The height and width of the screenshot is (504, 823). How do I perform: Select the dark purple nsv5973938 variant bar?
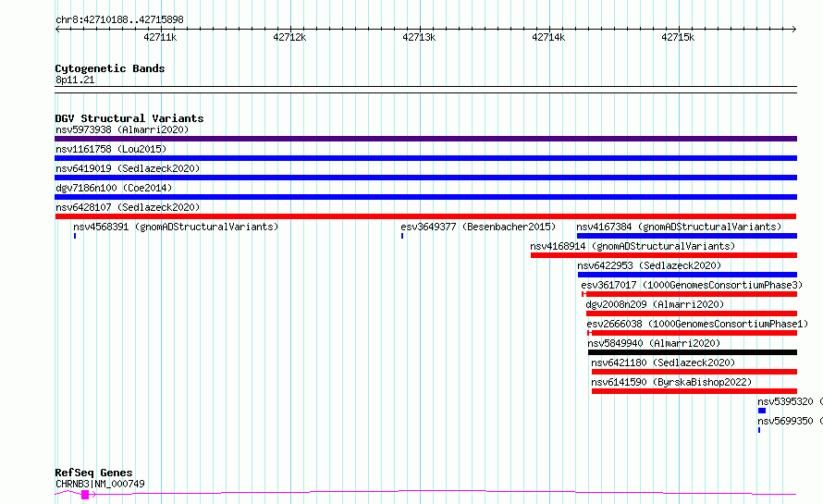point(425,139)
